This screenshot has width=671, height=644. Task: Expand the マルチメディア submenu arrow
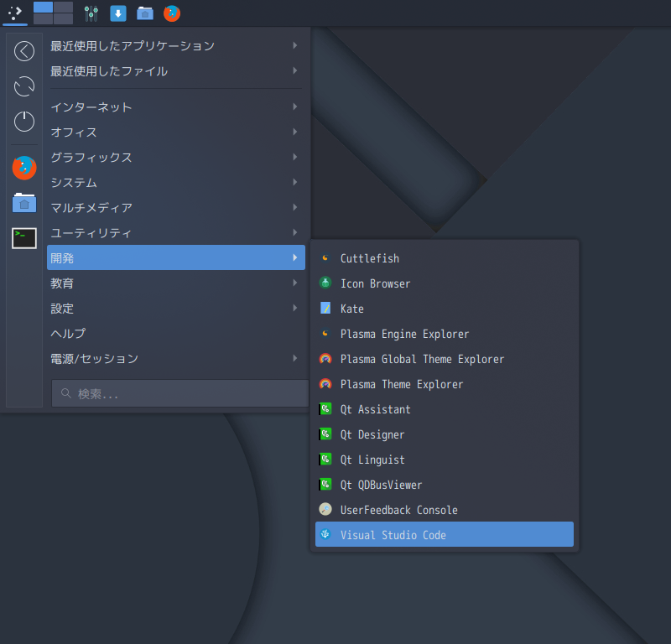(295, 207)
